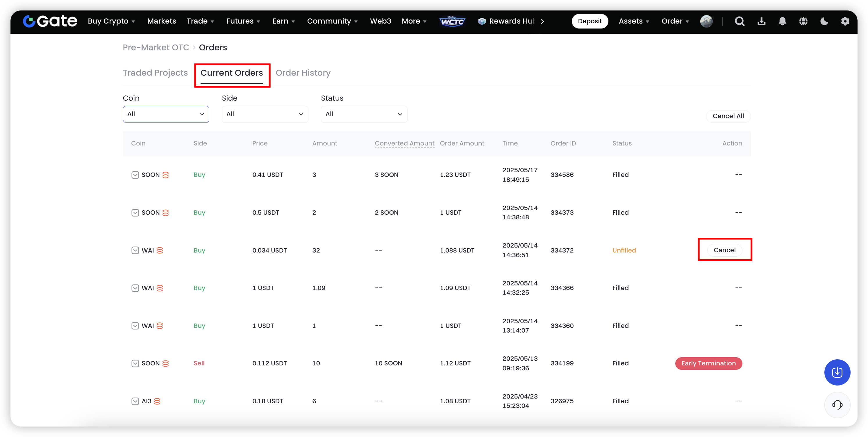Expand row for order 334586 SOON
The image size is (868, 437).
[135, 175]
